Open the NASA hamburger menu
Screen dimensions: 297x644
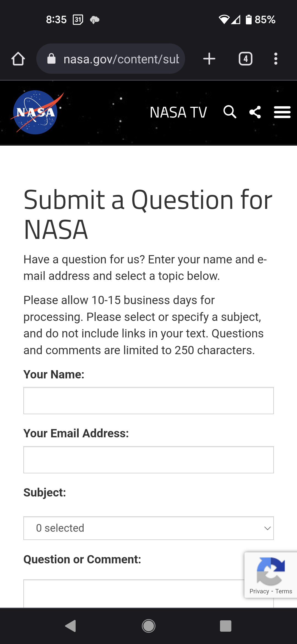282,112
